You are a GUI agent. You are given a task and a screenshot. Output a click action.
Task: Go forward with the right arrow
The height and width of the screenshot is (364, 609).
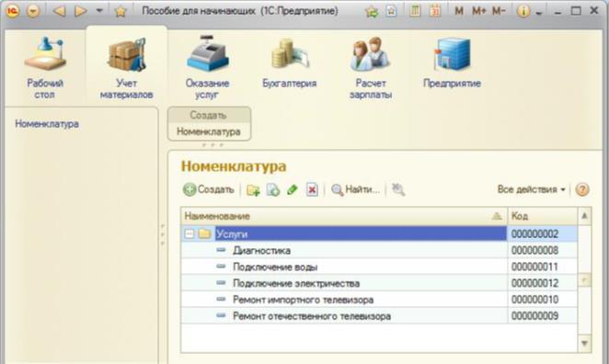[x=80, y=11]
